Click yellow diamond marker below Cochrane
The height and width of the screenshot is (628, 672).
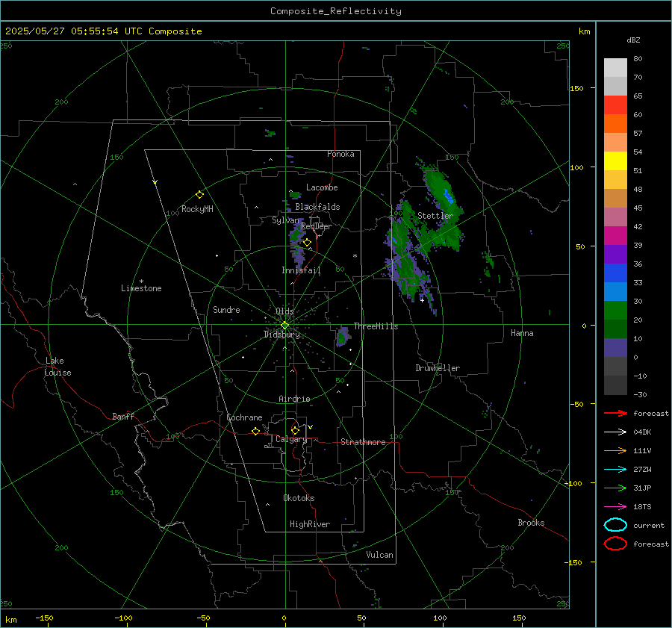pos(256,431)
